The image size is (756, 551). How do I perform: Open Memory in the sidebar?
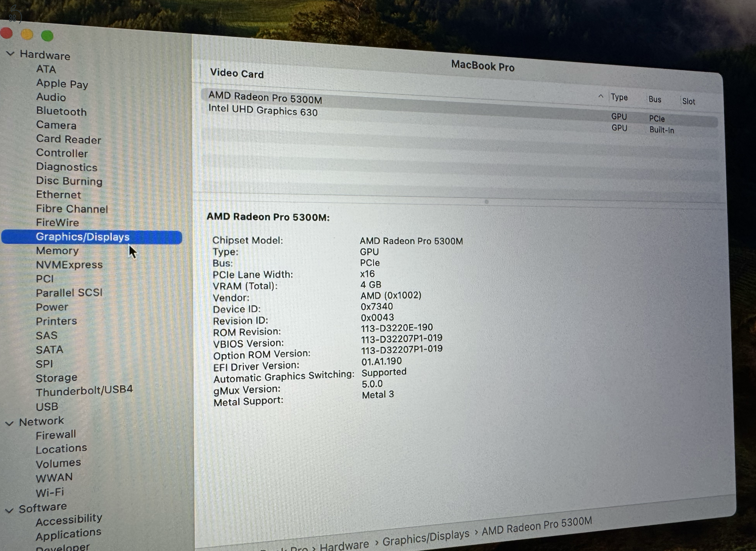tap(57, 250)
